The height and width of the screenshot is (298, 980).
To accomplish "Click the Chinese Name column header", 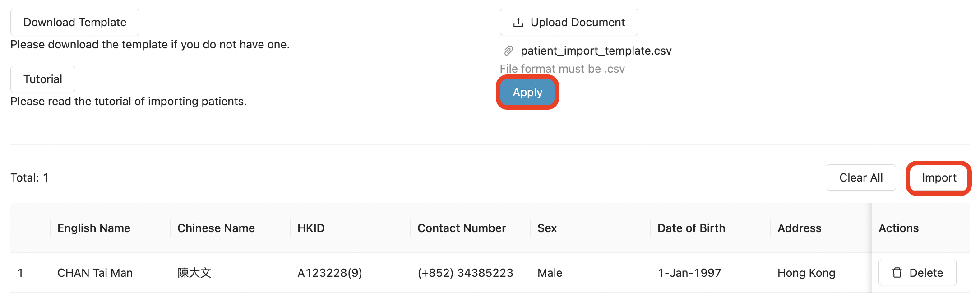I will click(x=216, y=228).
